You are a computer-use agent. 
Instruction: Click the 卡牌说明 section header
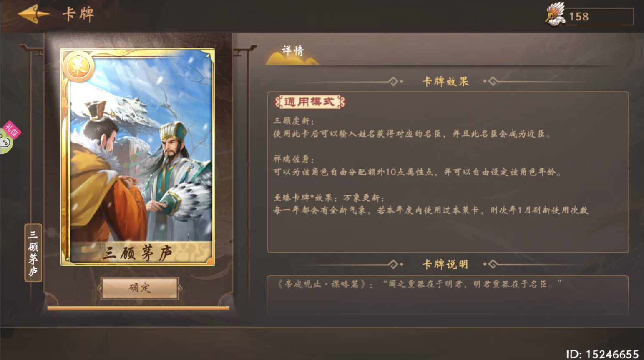pos(445,264)
